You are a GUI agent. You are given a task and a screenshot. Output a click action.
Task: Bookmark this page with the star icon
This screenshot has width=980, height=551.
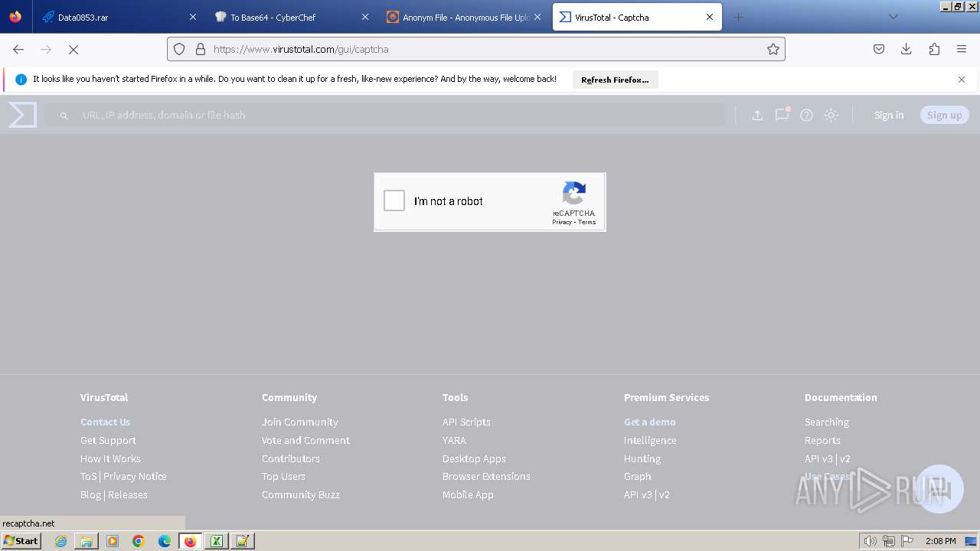773,49
